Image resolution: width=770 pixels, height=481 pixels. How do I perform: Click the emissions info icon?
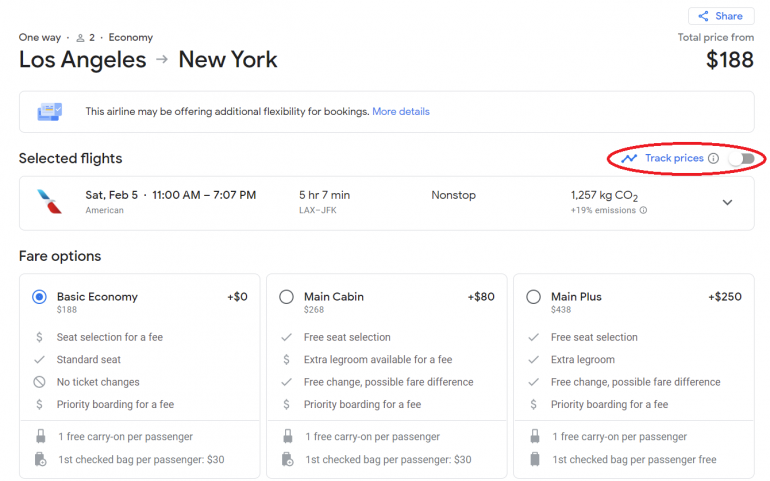(x=643, y=210)
